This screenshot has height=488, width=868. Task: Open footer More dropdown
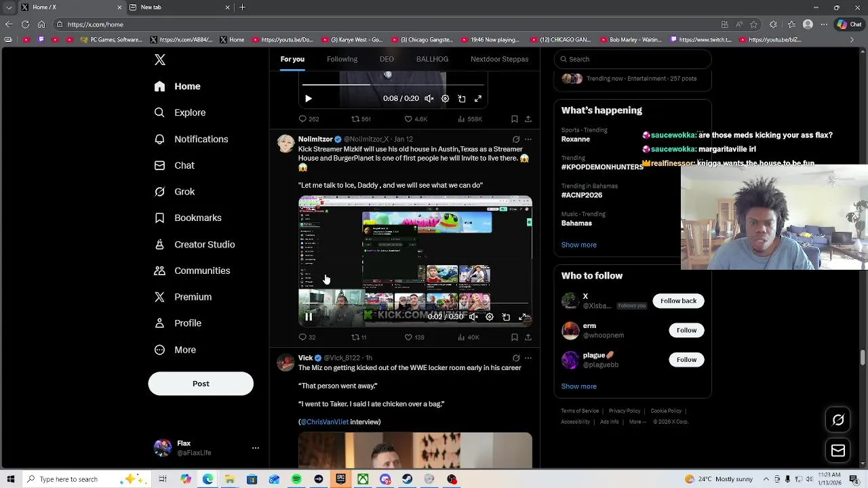(x=637, y=422)
